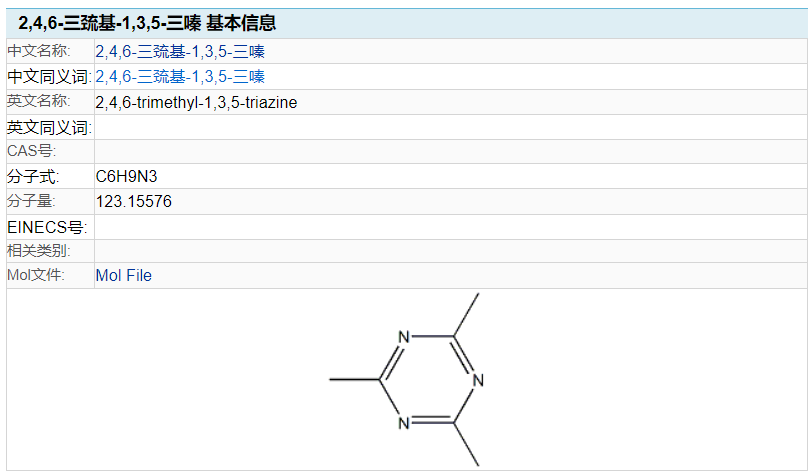Click the right-side N atom in structure
Viewport: 811px width, 475px height.
point(478,380)
